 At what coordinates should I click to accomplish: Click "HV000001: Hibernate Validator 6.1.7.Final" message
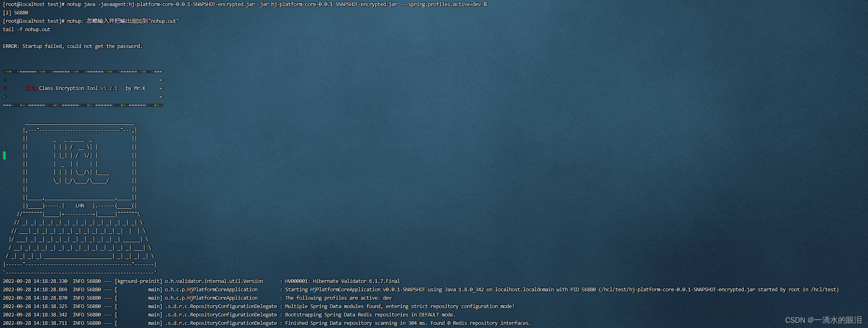[342, 281]
